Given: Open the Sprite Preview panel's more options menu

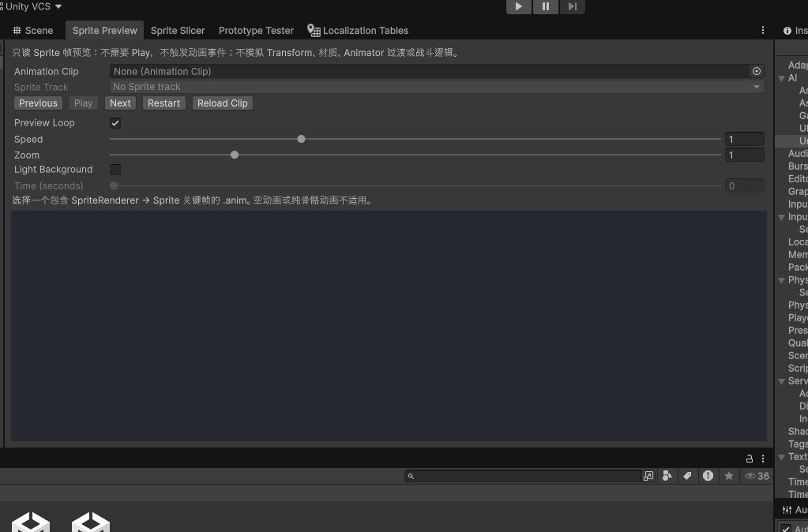Looking at the screenshot, I should (x=763, y=30).
